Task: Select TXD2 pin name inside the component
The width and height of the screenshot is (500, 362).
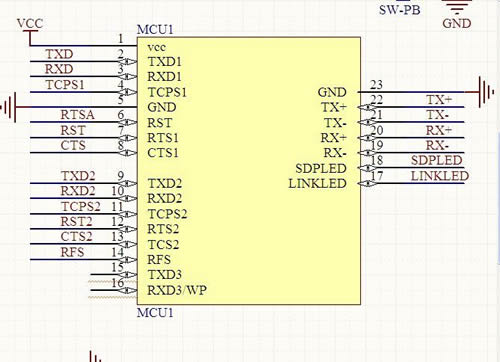Action: click(165, 183)
